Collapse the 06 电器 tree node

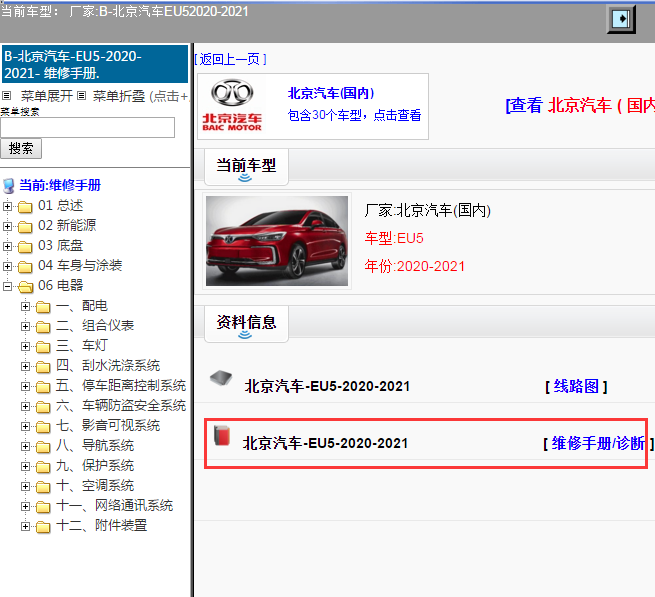[7, 286]
